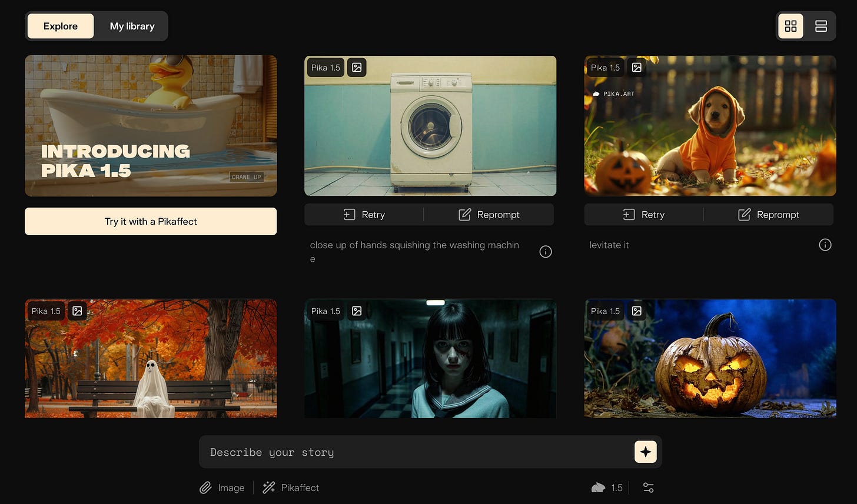Viewport: 857px width, 504px height.
Task: Open the 1.5 model version selector
Action: (x=607, y=488)
